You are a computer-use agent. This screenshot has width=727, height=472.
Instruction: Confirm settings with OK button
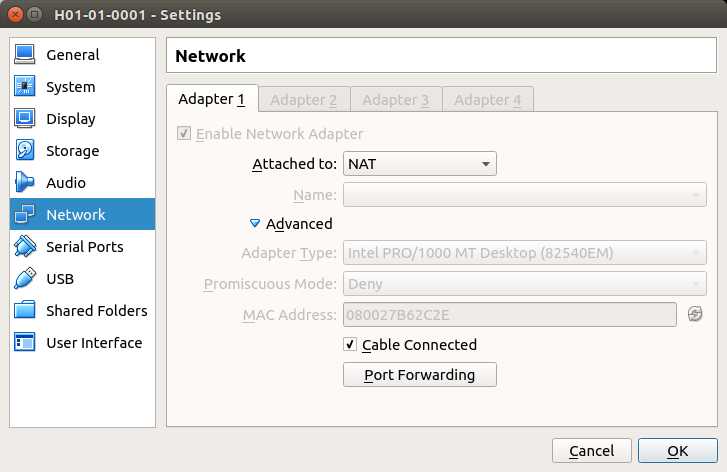tap(677, 451)
